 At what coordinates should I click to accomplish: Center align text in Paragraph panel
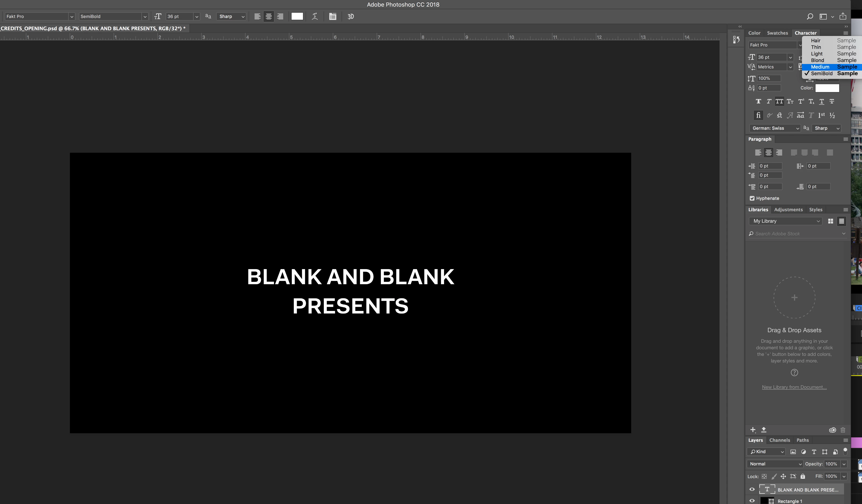(x=768, y=153)
